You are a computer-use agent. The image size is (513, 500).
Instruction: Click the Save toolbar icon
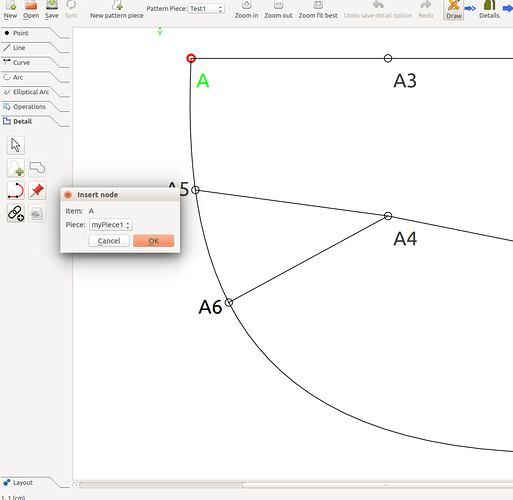click(x=52, y=9)
